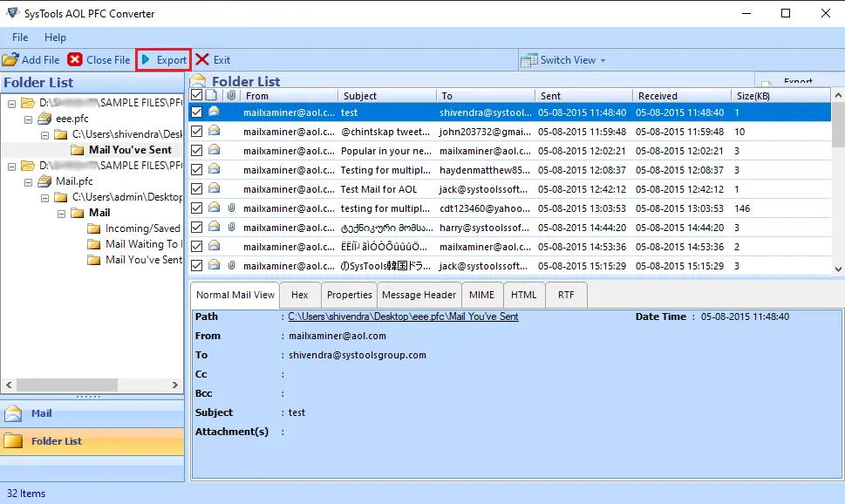Switch to the Hex tab
This screenshot has width=845, height=504.
point(300,295)
